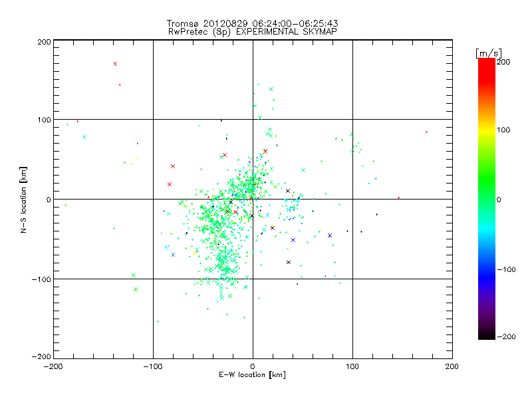The width and height of the screenshot is (532, 399).
Task: Click the colorbar's "-100" tick label
Action: pyautogui.click(x=506, y=270)
